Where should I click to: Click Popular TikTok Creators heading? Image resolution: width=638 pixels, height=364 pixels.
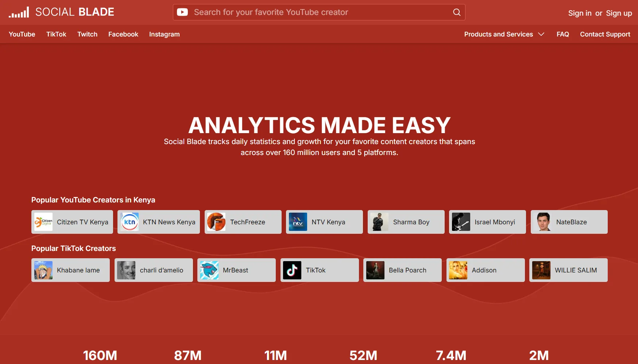[x=73, y=248]
